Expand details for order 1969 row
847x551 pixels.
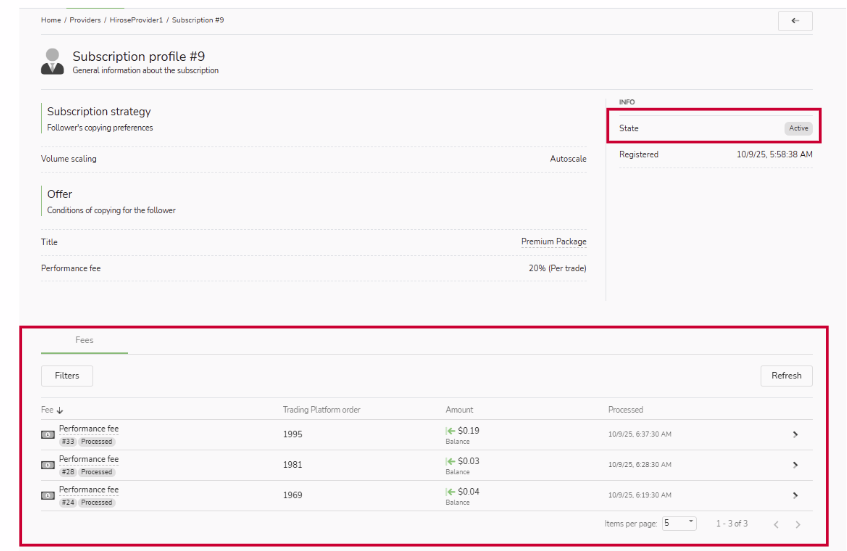795,495
